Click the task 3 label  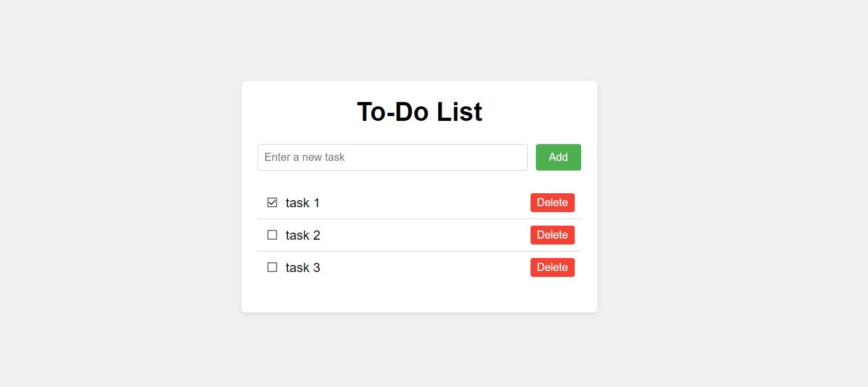pos(302,267)
